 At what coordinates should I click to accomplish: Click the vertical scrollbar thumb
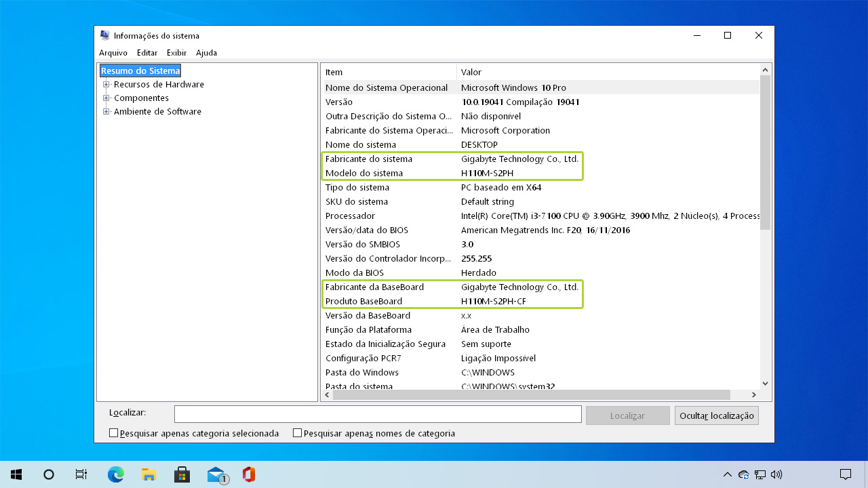(x=765, y=152)
